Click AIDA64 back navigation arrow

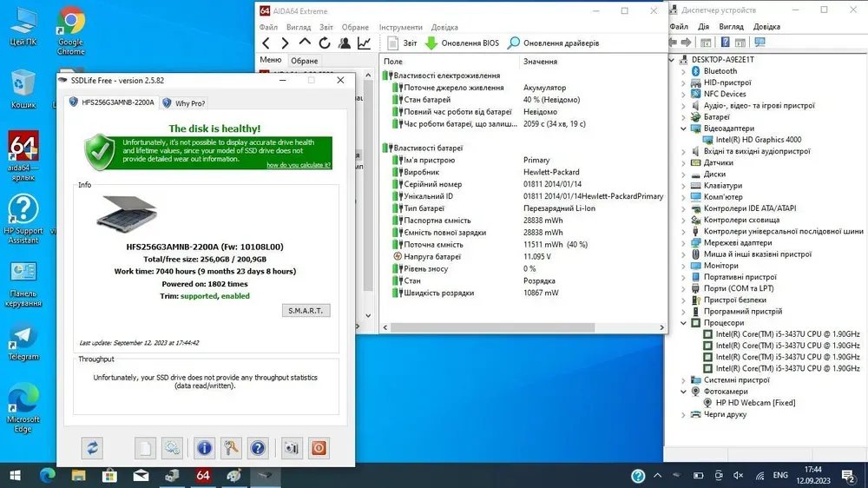(266, 43)
